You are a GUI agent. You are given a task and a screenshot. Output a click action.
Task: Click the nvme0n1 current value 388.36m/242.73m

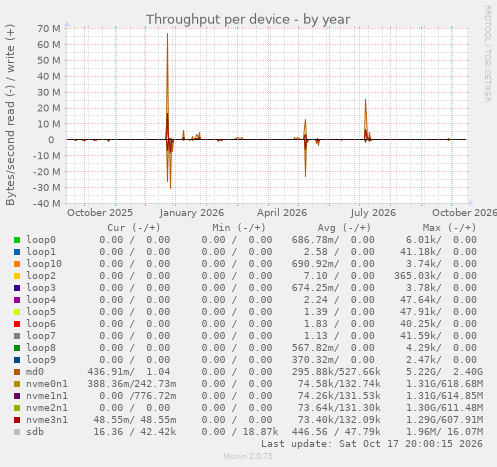point(132,384)
